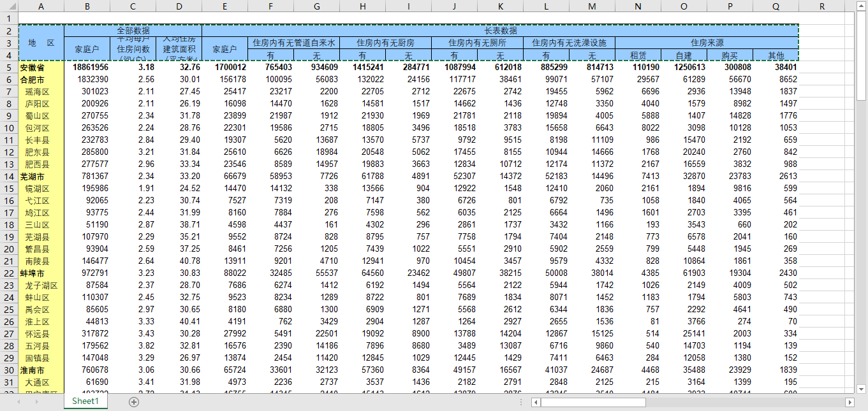Image resolution: width=868 pixels, height=411 pixels.
Task: Select the 住房来源 header cell
Action: tap(707, 43)
